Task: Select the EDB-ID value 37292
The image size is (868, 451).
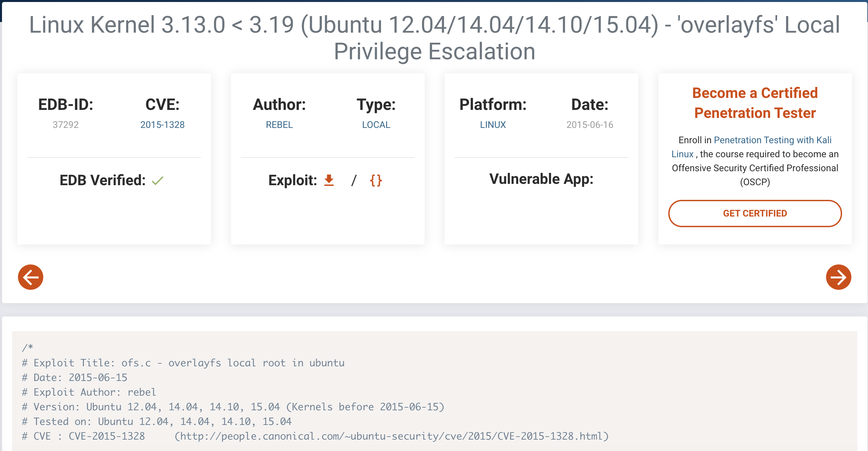Action: pos(66,125)
